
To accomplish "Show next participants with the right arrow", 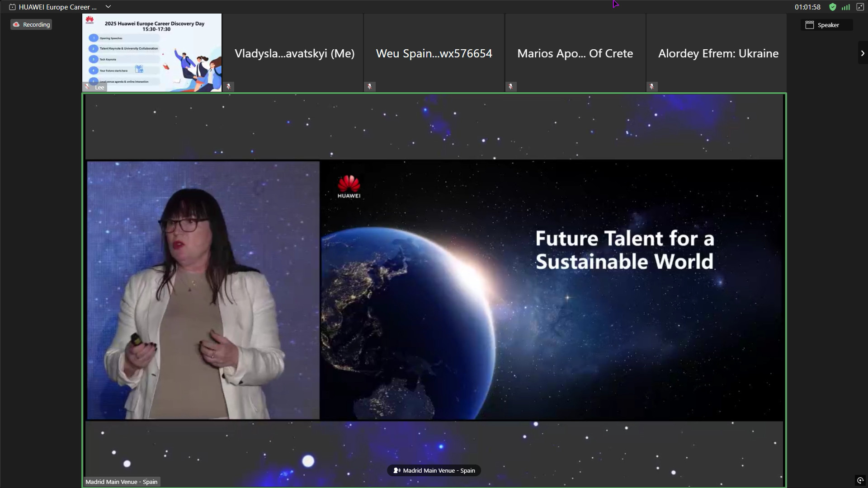I will 863,53.
